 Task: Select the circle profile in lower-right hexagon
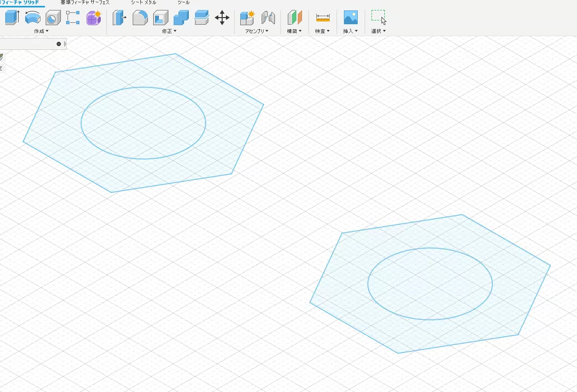tap(430, 284)
